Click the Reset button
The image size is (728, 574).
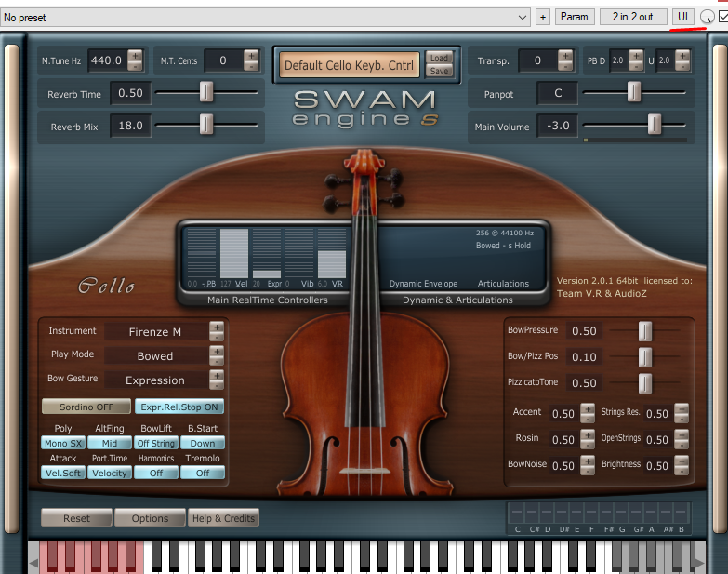tap(76, 518)
